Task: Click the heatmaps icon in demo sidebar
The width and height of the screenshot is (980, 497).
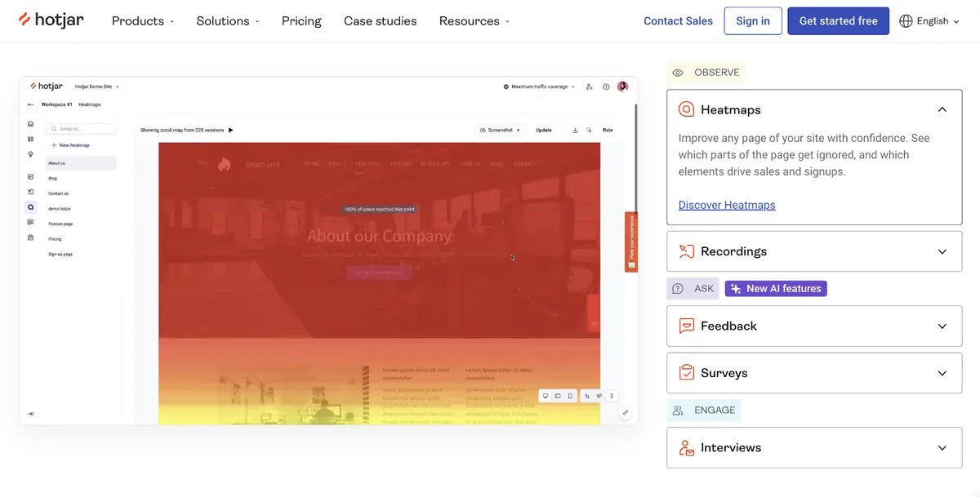Action: (31, 207)
